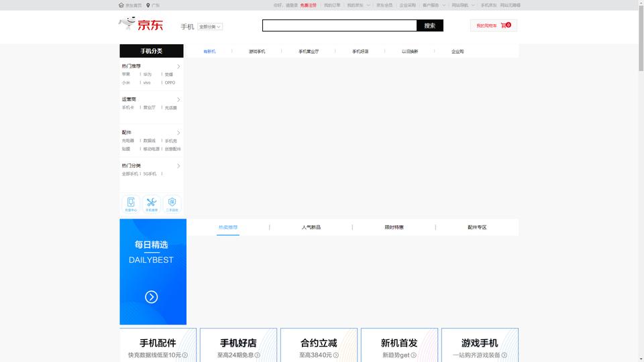Open the 企业采购 link
This screenshot has height=362, width=644.
[407, 5]
